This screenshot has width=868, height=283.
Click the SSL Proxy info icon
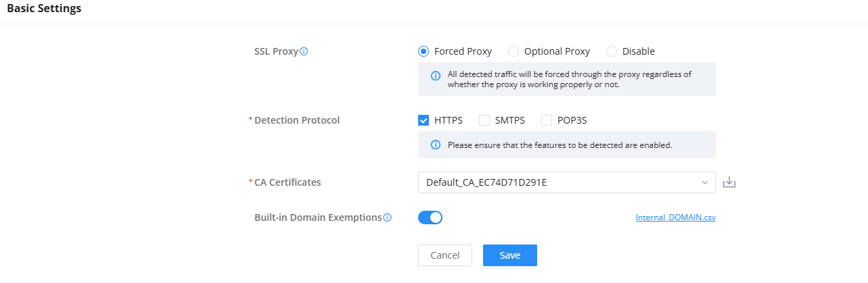click(x=304, y=51)
